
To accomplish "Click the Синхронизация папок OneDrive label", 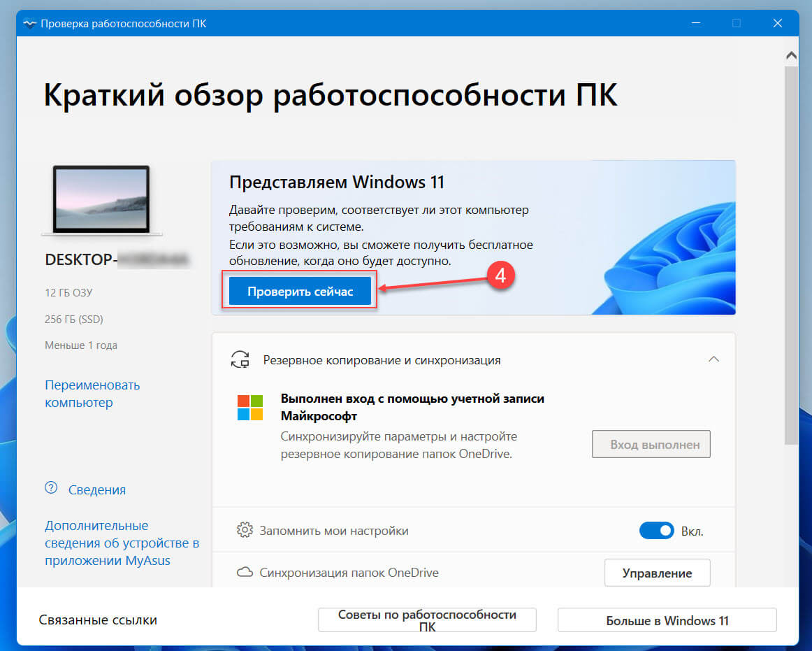I will [x=349, y=572].
